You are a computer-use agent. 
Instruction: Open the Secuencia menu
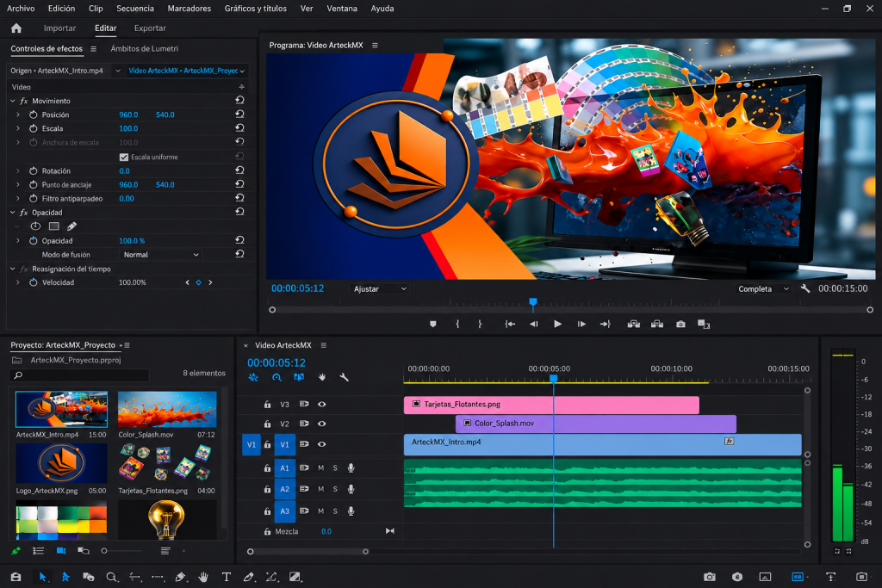135,9
